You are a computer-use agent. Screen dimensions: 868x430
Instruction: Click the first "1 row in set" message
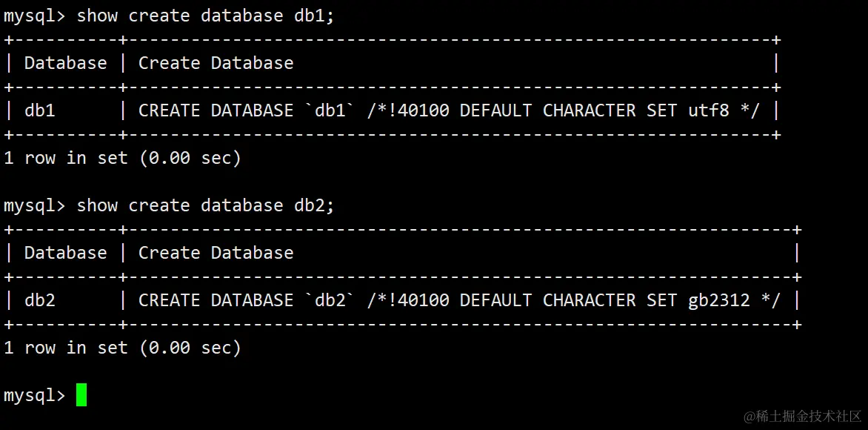click(122, 158)
